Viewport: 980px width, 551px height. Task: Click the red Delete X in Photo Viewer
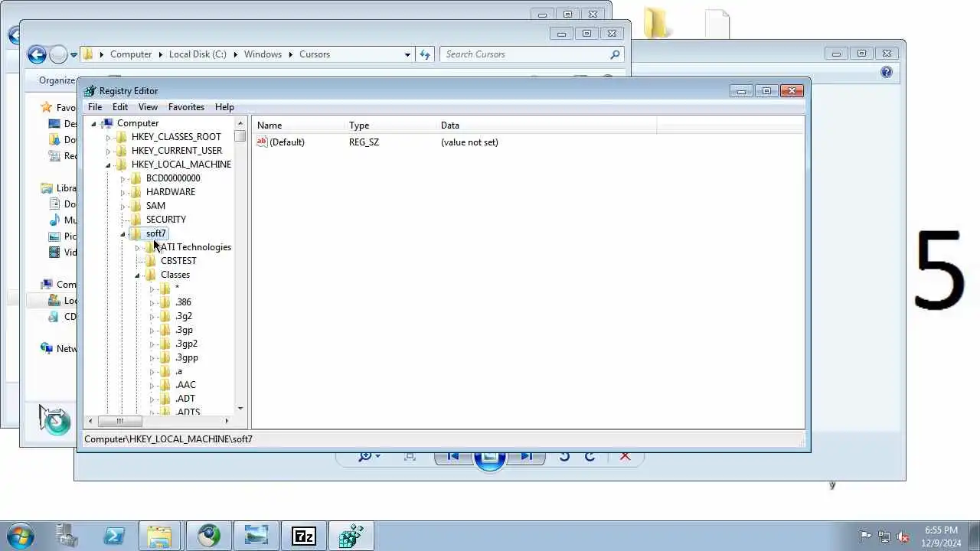(x=625, y=456)
